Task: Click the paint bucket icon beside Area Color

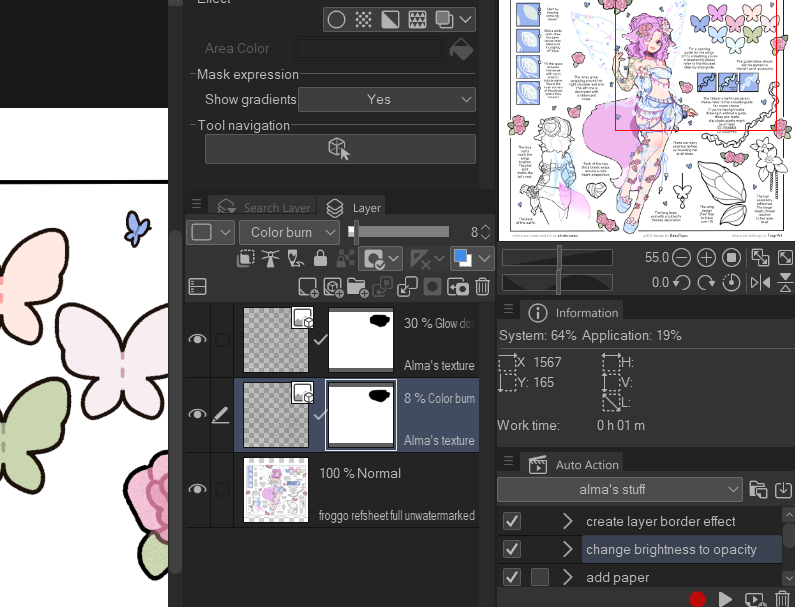Action: (461, 49)
